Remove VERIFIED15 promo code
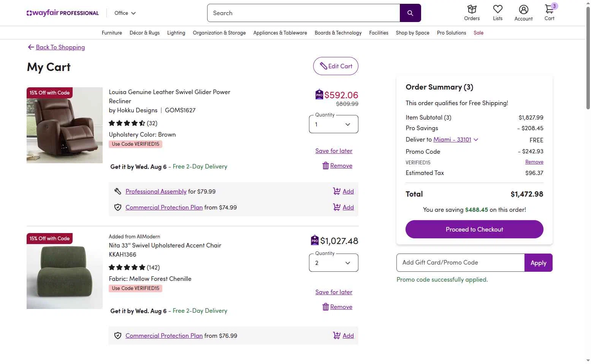This screenshot has height=364, width=591. [x=534, y=162]
